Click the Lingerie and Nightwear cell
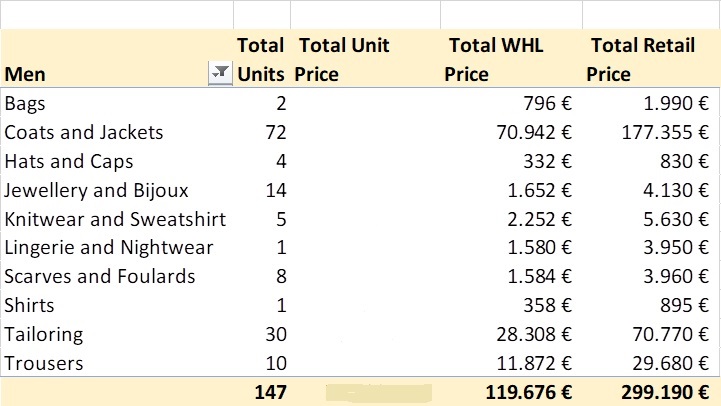The image size is (721, 406). click(x=109, y=248)
